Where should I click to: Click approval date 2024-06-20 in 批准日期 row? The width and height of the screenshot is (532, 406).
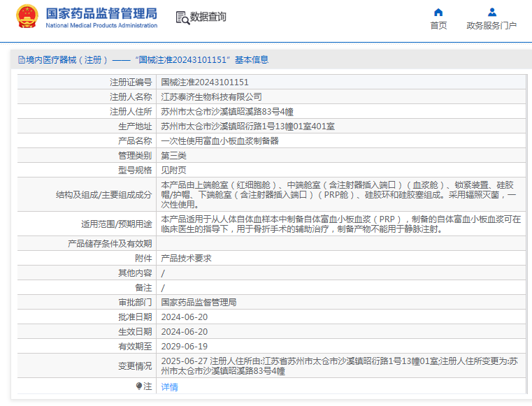pyautogui.click(x=185, y=317)
